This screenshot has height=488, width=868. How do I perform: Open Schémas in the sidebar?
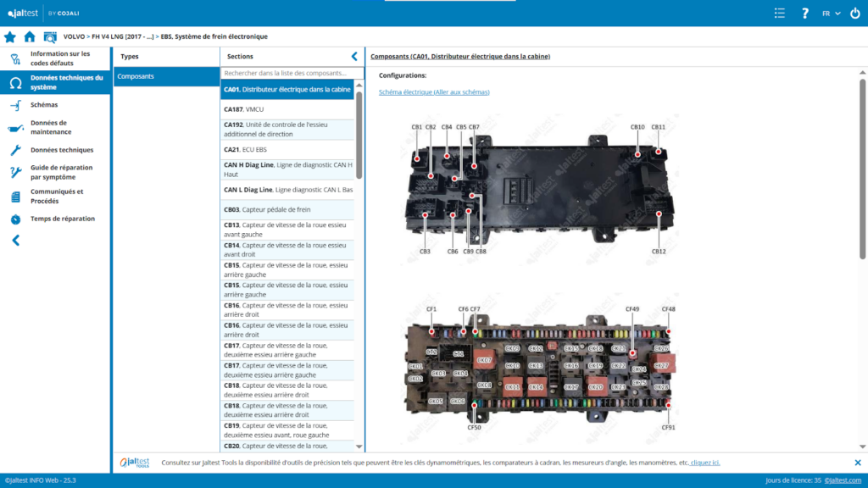(x=44, y=105)
